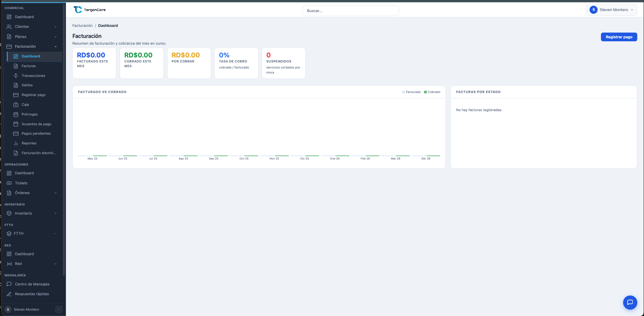Click 'No hay facturas registradas.' text
644x316 pixels.
point(479,110)
